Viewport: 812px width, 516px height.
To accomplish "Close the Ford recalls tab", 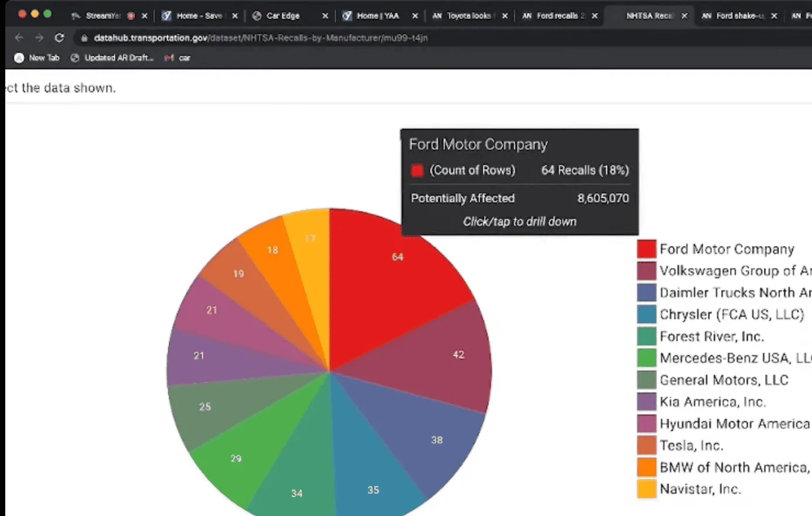I will [x=595, y=16].
